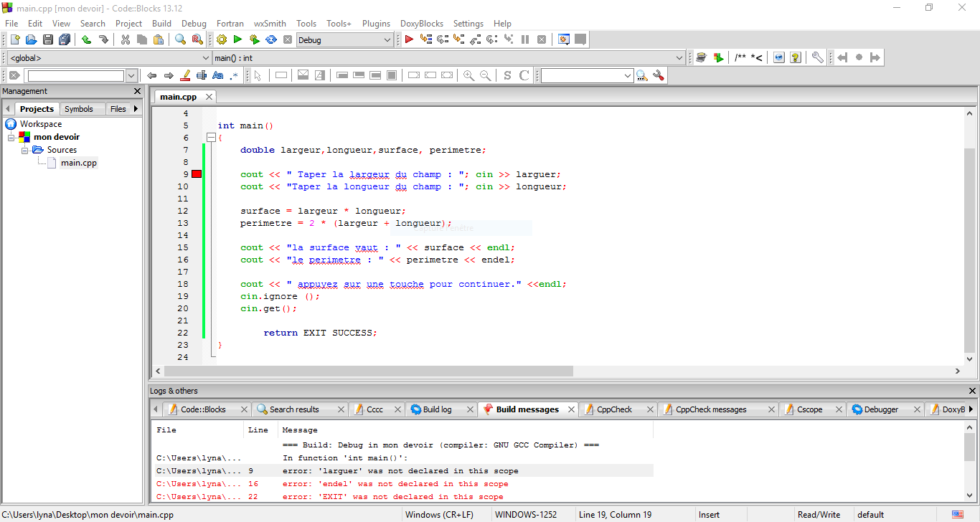Insert a DoxyBlocks *< line comment

757,57
